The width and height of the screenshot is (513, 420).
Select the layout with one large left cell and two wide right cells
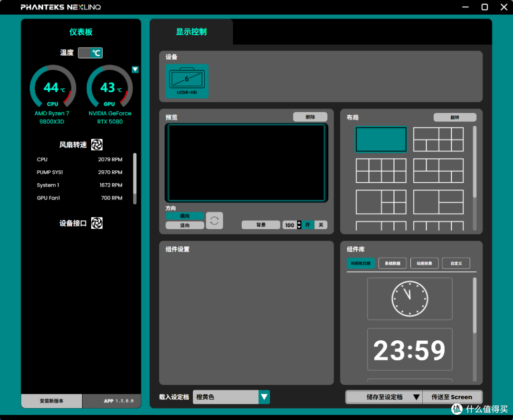tap(438, 202)
